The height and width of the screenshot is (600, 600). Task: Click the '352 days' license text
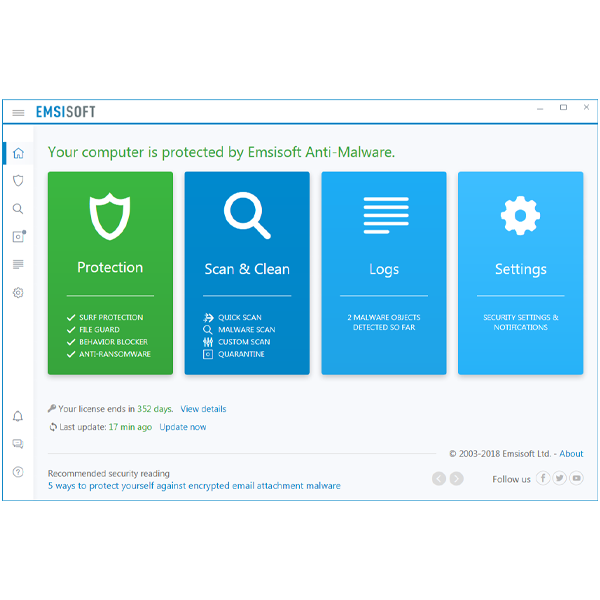[x=155, y=409]
